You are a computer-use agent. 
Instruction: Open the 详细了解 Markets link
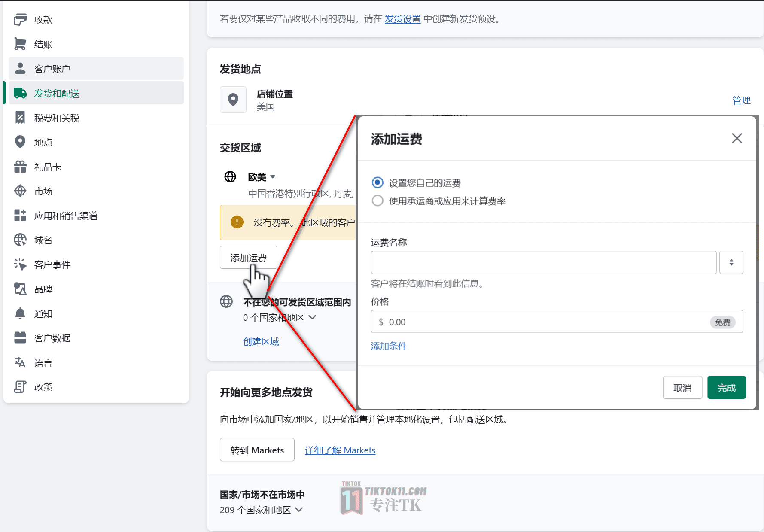coord(340,450)
